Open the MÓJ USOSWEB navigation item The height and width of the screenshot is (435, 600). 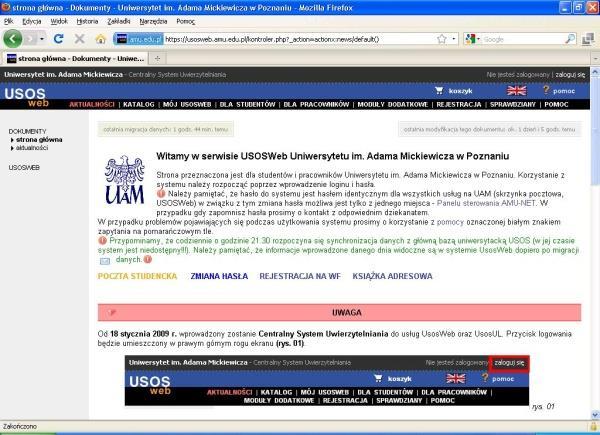(187, 104)
